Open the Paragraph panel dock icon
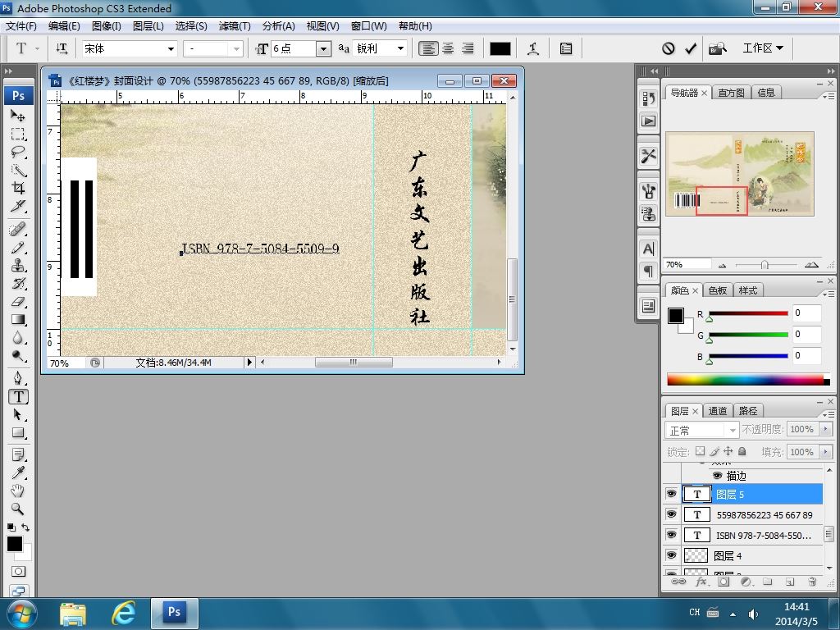Image resolution: width=840 pixels, height=630 pixels. click(x=648, y=271)
